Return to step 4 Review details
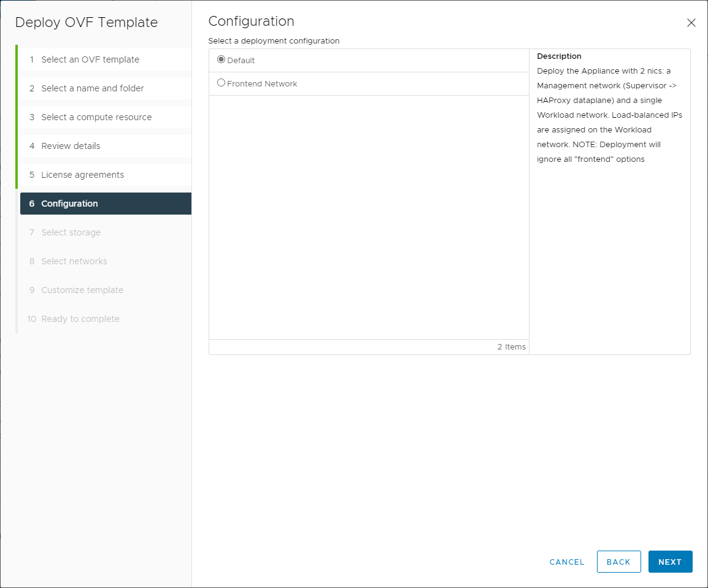Screen dimensions: 708x588 (x=71, y=146)
